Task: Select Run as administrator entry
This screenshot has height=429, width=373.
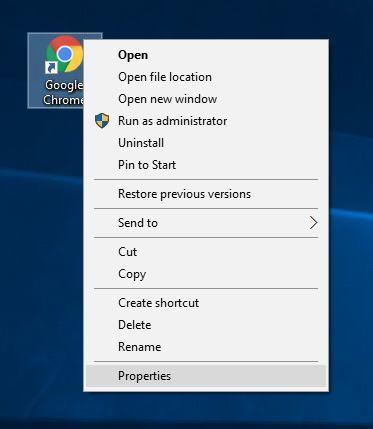Action: click(206, 121)
